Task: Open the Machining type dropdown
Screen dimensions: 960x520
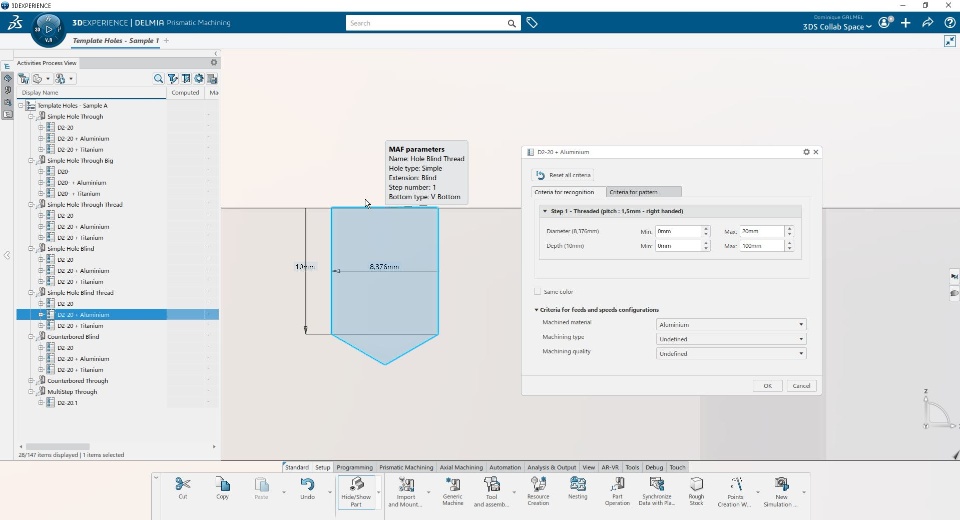Action: click(x=731, y=339)
